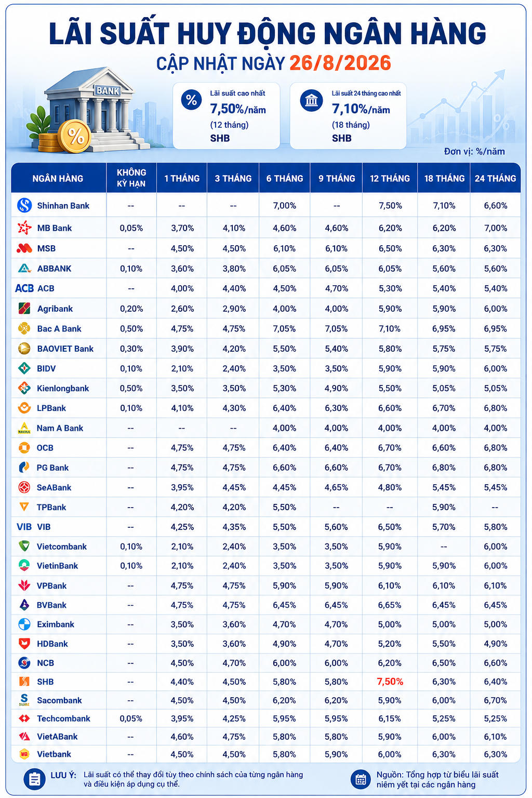Click the red 7,50% SHB rate
Viewport: 532px width, 798px height.
click(x=390, y=682)
